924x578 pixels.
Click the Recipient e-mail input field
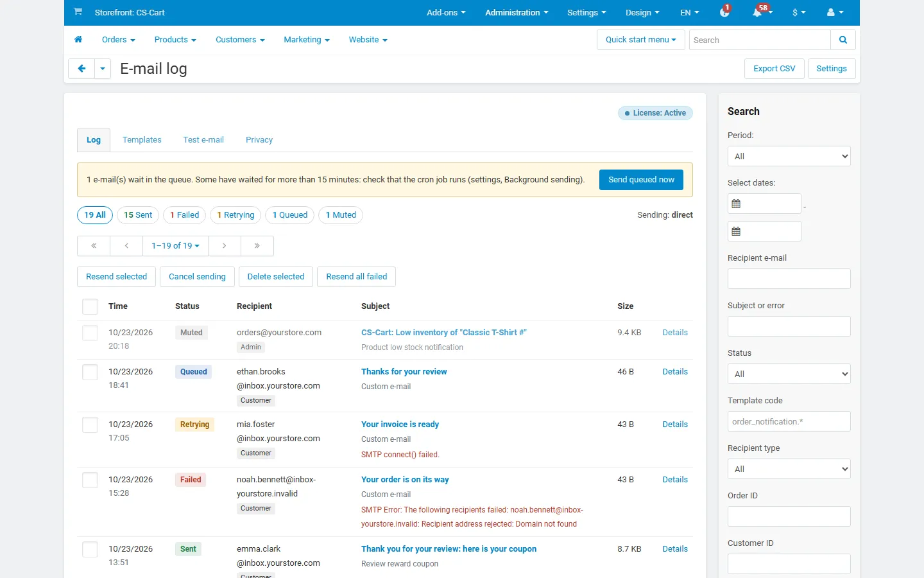point(789,279)
